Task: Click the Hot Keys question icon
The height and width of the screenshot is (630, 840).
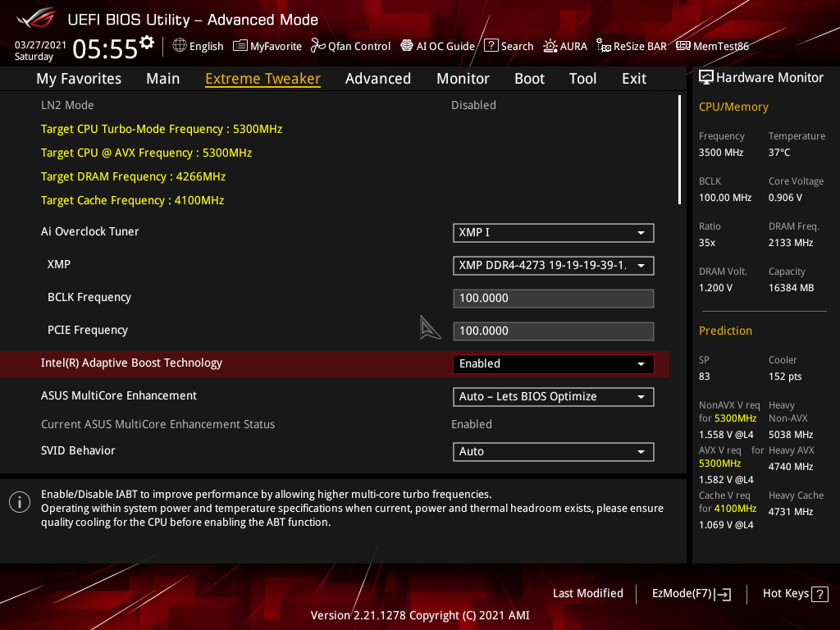Action: tap(819, 594)
